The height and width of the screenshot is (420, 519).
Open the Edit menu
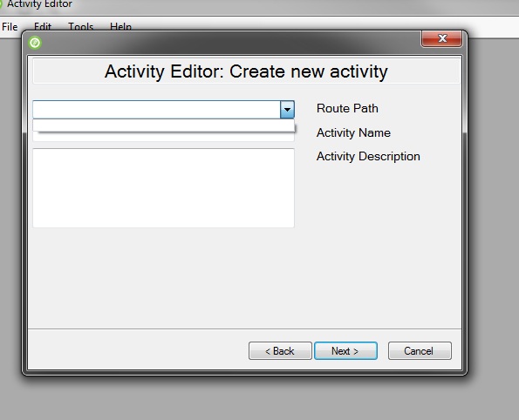(x=43, y=27)
